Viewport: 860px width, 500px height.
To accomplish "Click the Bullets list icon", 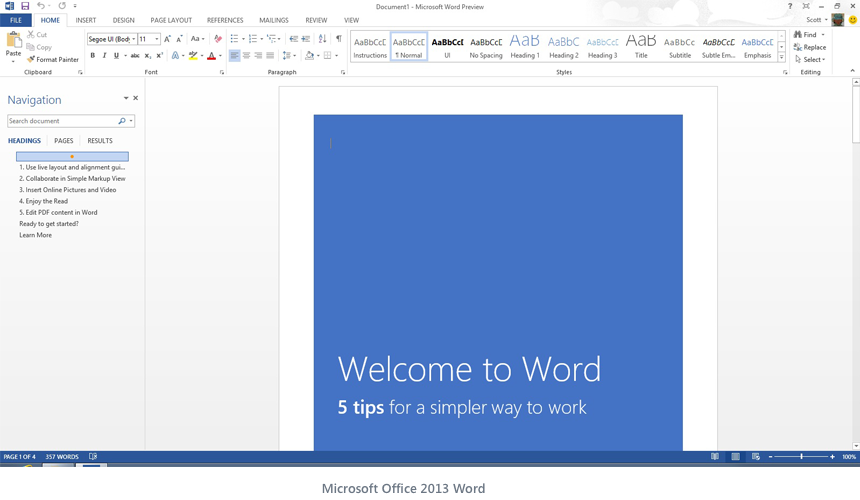I will [235, 39].
